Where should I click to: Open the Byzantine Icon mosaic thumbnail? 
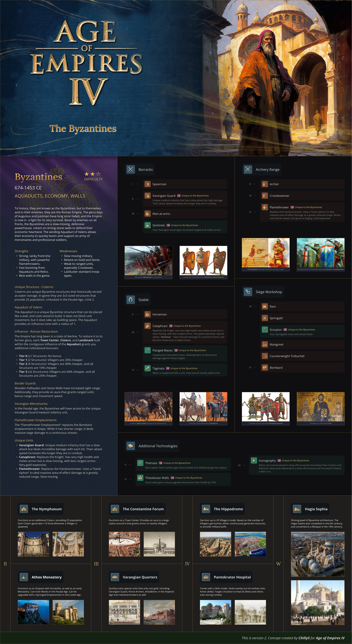[x=320, y=407]
